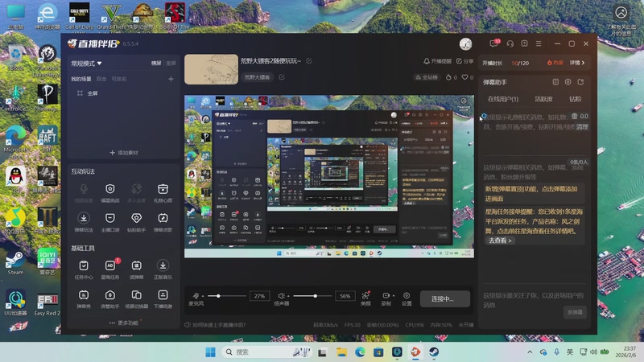
Task: Open customer service headset icon
Action: (510, 43)
